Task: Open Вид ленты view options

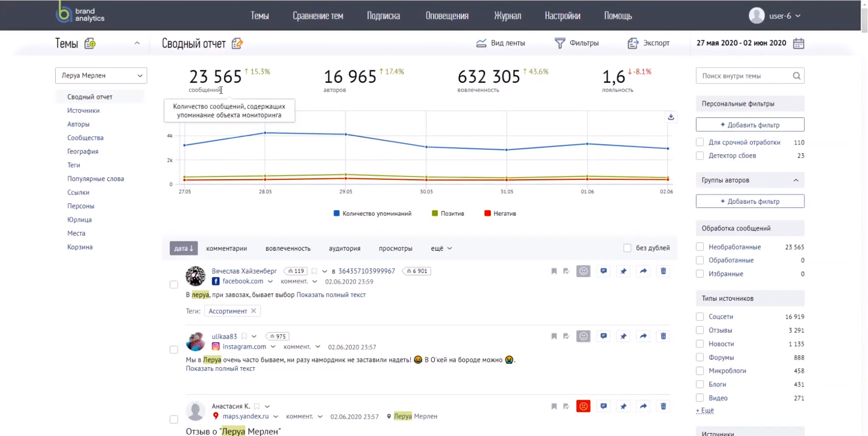Action: tap(501, 43)
